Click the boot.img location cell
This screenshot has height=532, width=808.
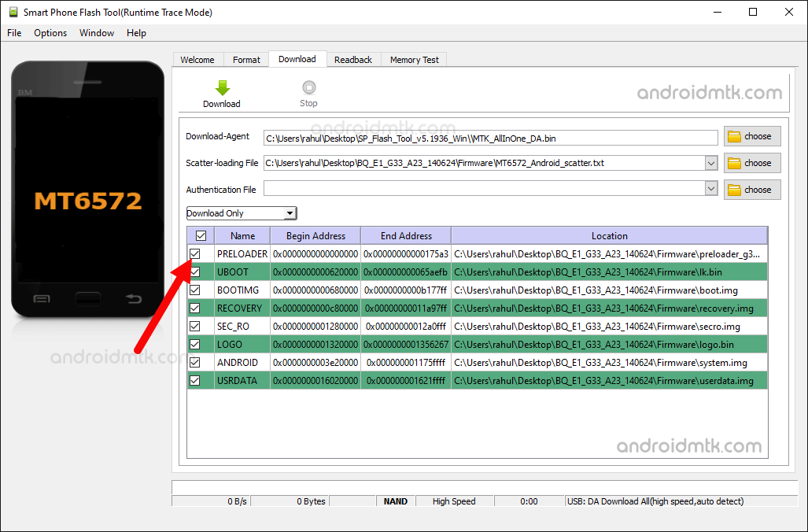pos(610,290)
